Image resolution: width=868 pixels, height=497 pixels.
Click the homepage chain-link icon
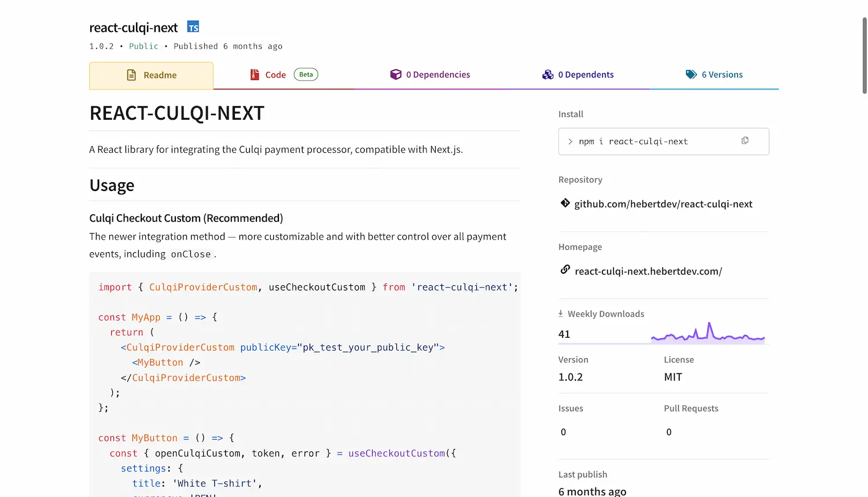pos(565,270)
